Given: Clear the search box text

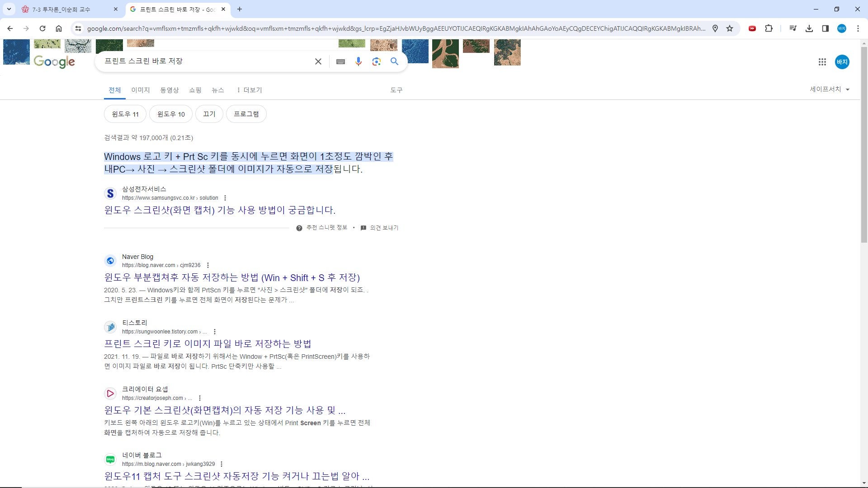Looking at the screenshot, I should point(318,61).
